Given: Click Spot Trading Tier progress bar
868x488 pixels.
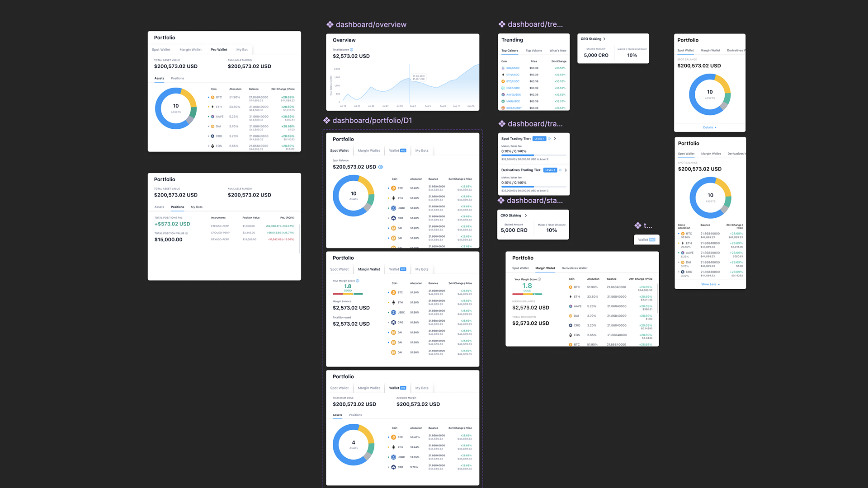Looking at the screenshot, I should [533, 155].
